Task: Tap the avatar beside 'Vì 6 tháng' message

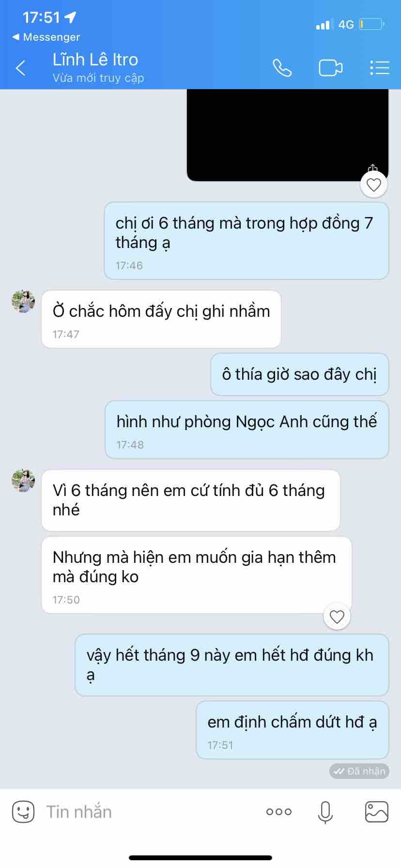Action: pos(23,480)
